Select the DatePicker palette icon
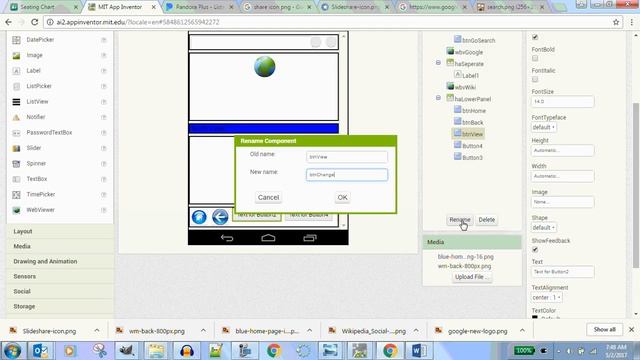The image size is (640, 360). point(16,40)
